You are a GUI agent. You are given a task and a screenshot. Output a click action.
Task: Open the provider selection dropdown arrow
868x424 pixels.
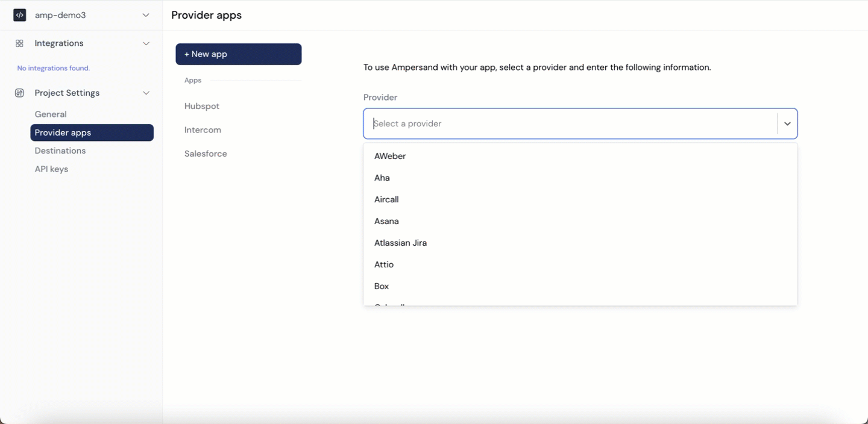tap(787, 123)
